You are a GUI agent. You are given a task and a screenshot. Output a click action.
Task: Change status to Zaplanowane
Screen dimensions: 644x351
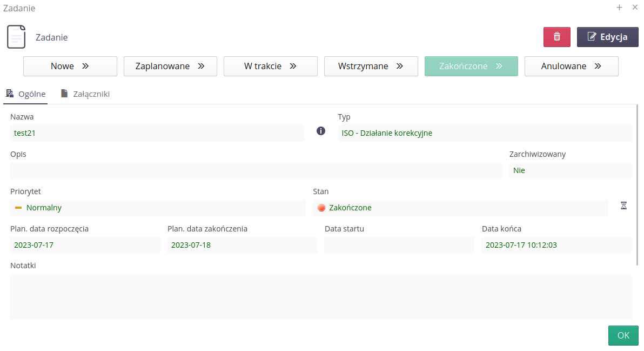tap(170, 66)
